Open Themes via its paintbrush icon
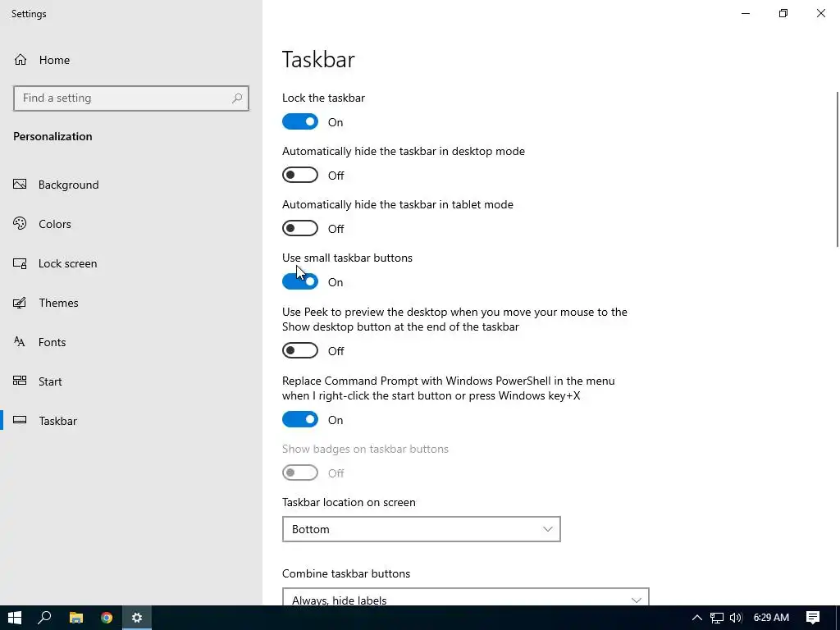This screenshot has width=840, height=630. click(20, 303)
